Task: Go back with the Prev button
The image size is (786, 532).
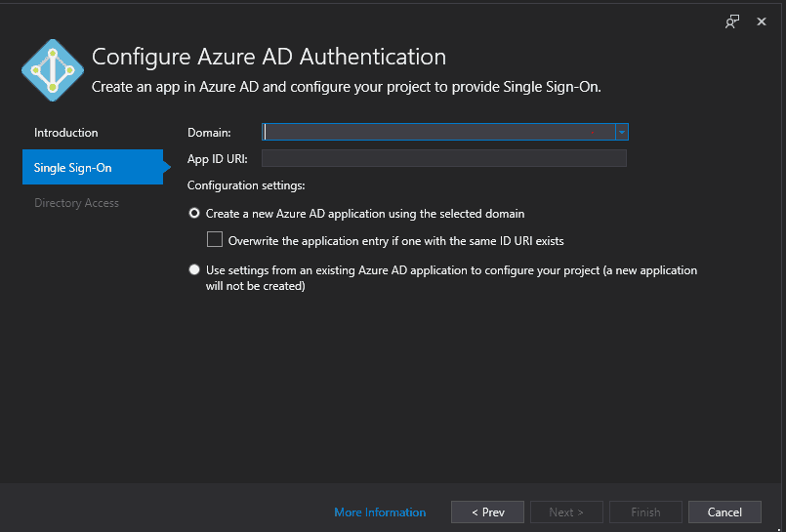Action: coord(488,512)
